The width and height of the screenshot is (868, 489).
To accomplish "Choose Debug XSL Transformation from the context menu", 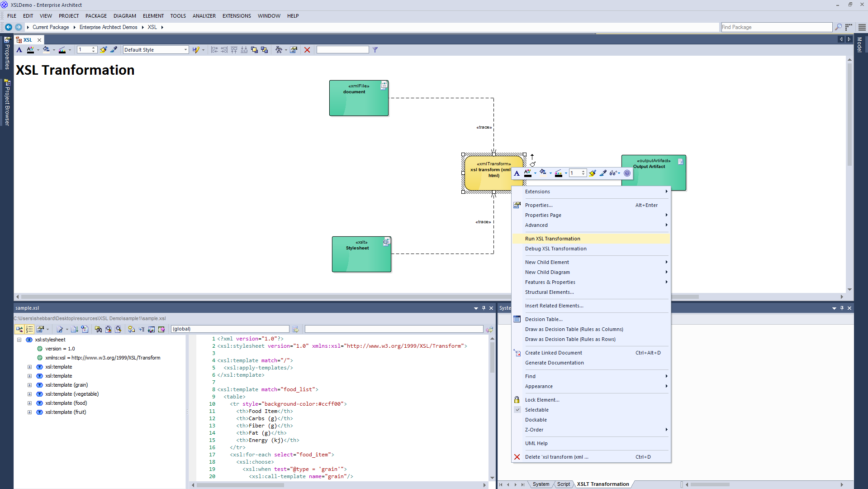I will [x=591, y=249].
